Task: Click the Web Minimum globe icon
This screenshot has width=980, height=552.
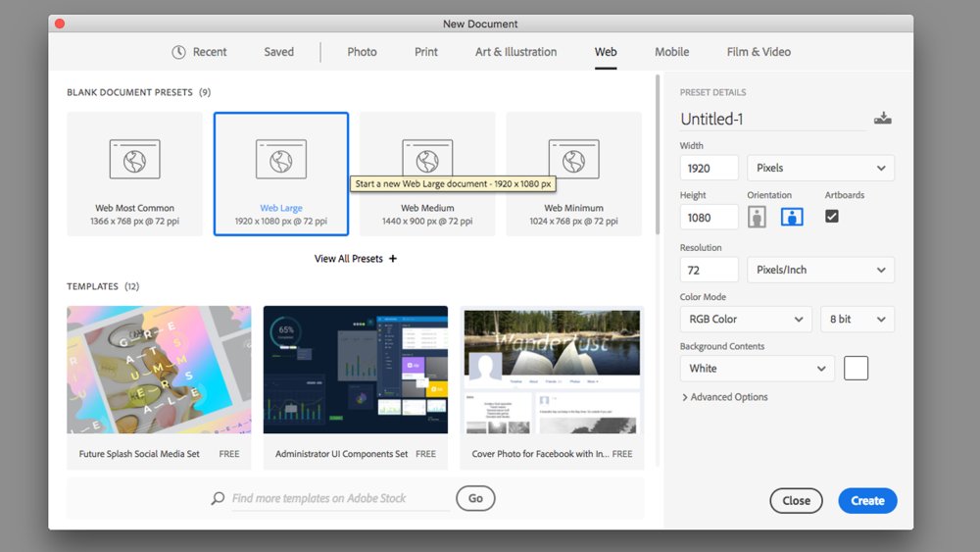Action: 573,160
